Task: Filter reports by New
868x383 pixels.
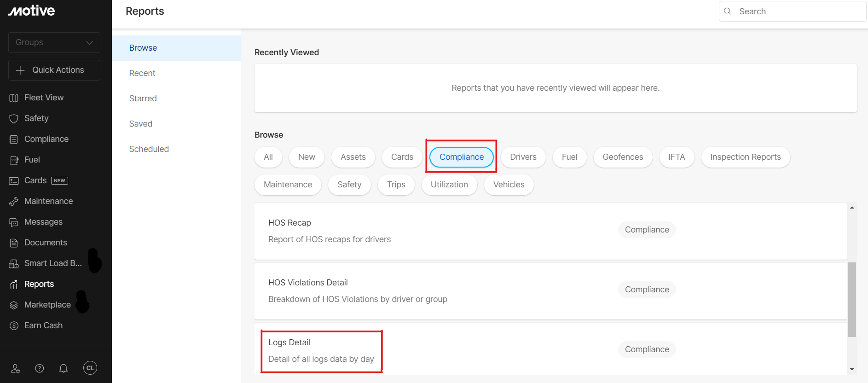Action: (307, 157)
